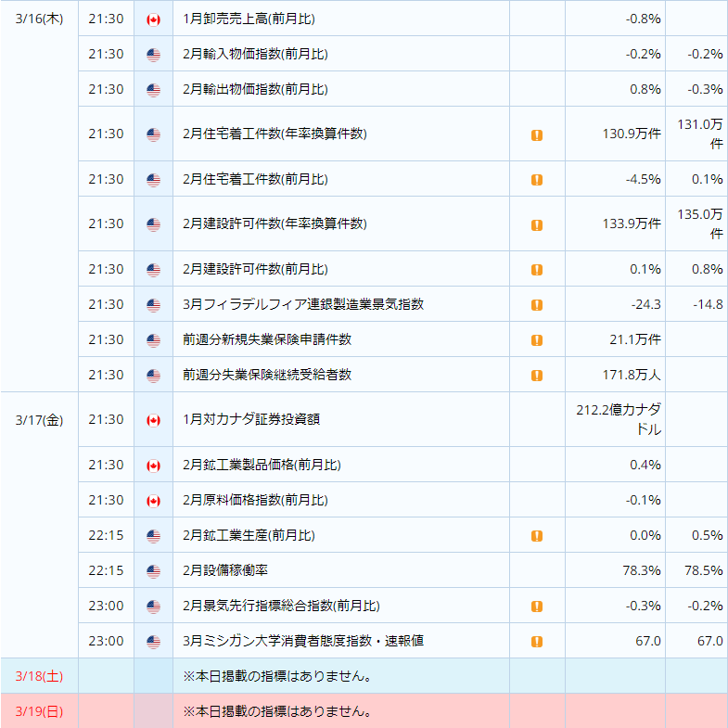Click the 3/18(土) notice ※本日掲載の指標はありません。

click(277, 676)
